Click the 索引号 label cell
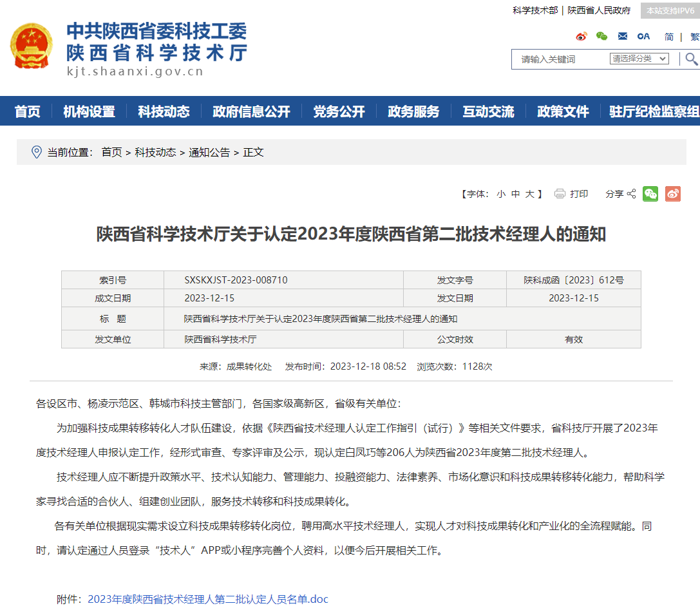The width and height of the screenshot is (700, 608). (113, 280)
